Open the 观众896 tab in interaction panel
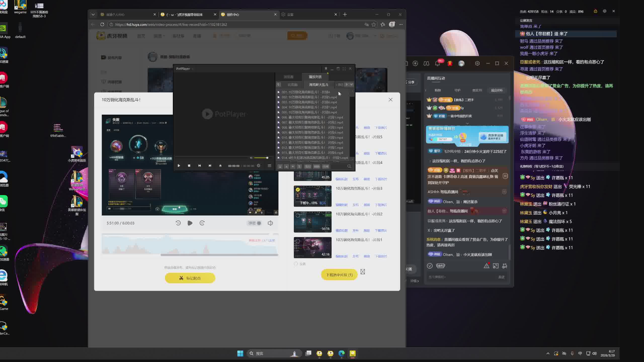644x362 pixels. pyautogui.click(x=497, y=90)
